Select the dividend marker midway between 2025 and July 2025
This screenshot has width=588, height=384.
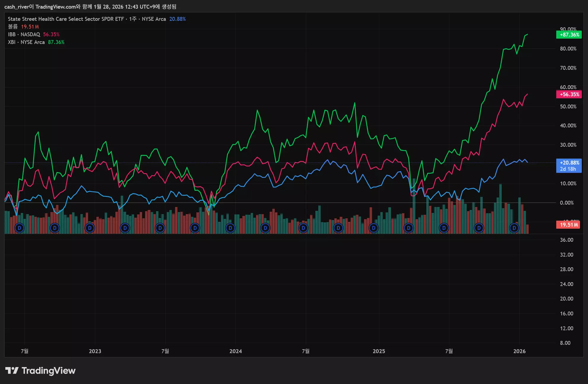[409, 228]
